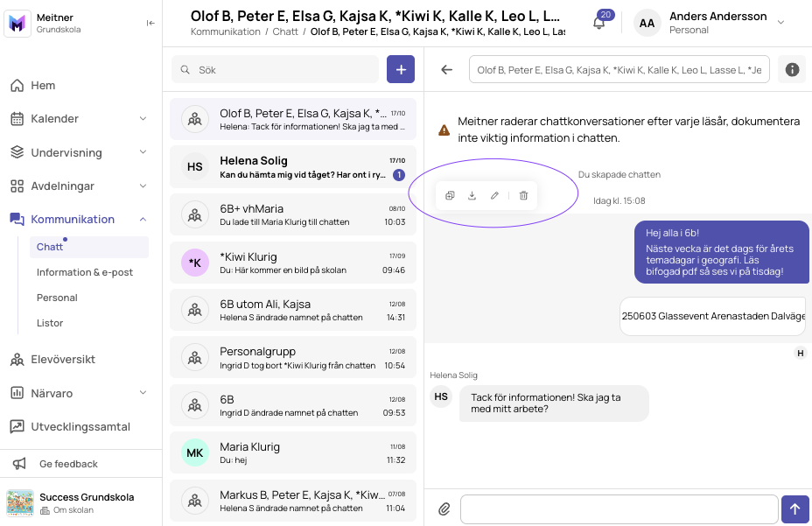Open the Helena Solig conversation
The image size is (812, 526).
tap(293, 167)
